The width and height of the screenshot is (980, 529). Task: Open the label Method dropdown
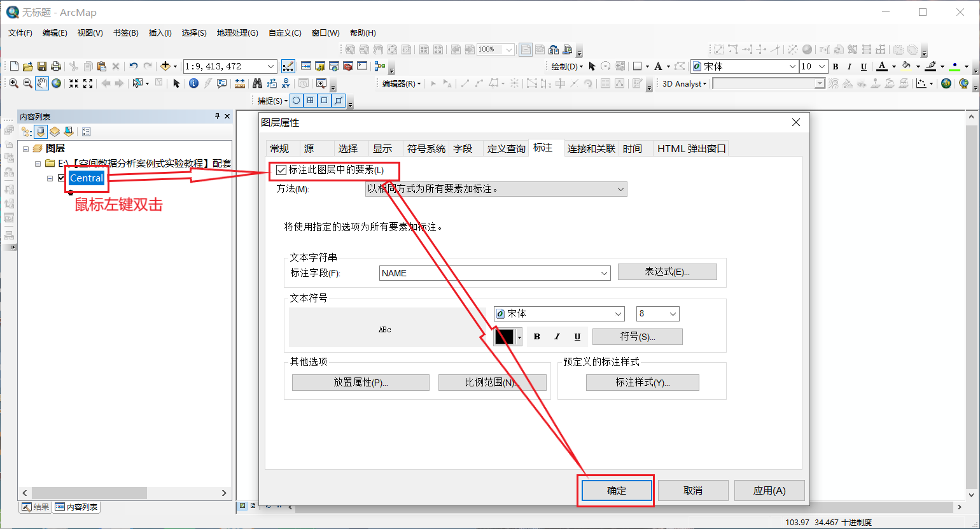point(620,189)
